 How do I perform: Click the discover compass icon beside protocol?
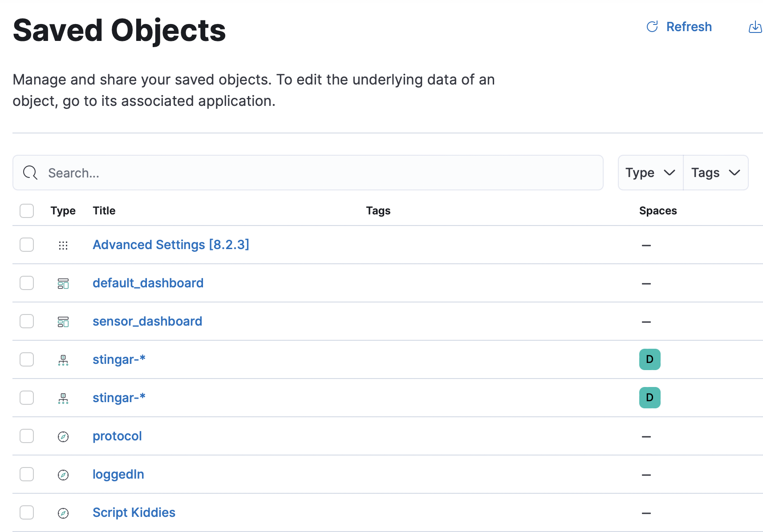coord(63,437)
